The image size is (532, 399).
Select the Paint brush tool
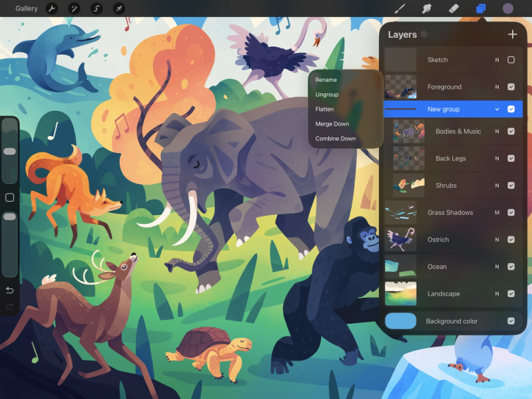click(400, 8)
